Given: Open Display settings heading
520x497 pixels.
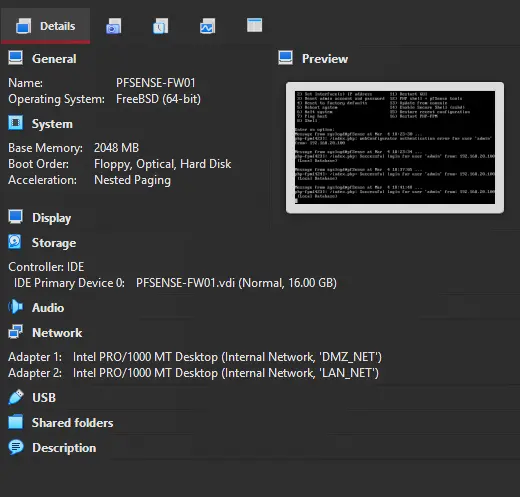Looking at the screenshot, I should pos(51,218).
